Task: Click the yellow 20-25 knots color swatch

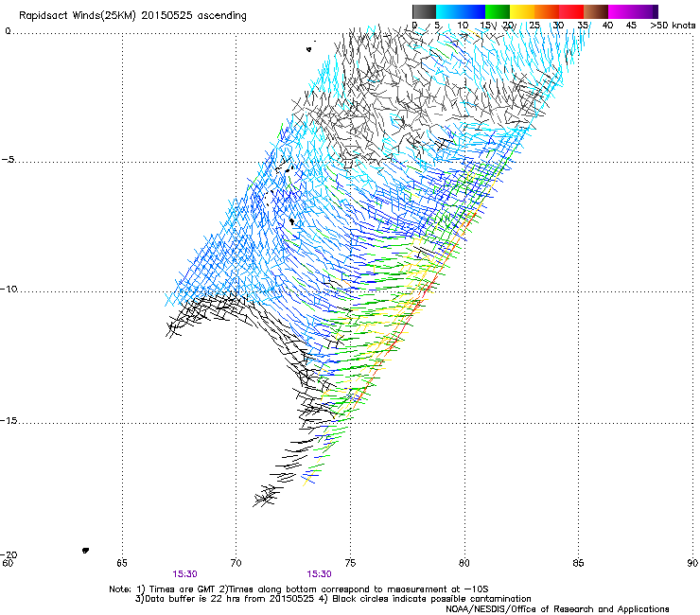Action: click(522, 11)
